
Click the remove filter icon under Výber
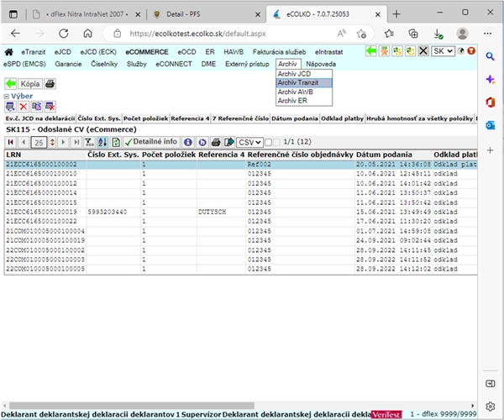click(x=50, y=107)
